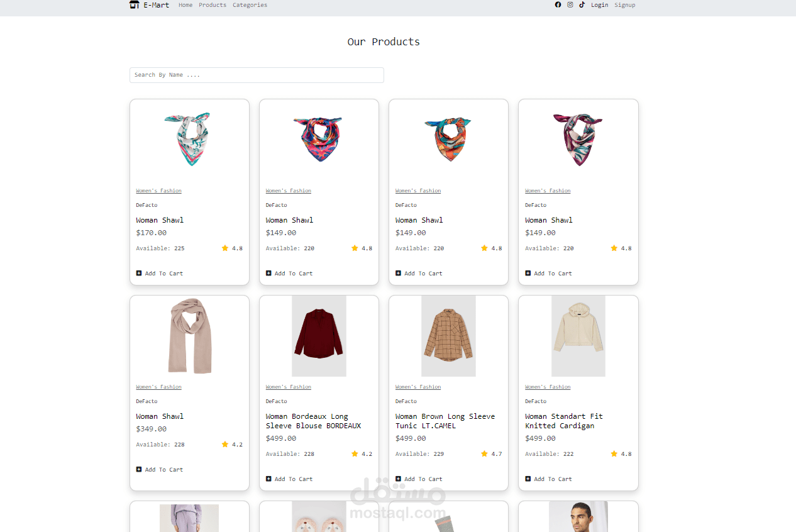Add Brown Long Sleeve Tunic to cart

click(419, 479)
